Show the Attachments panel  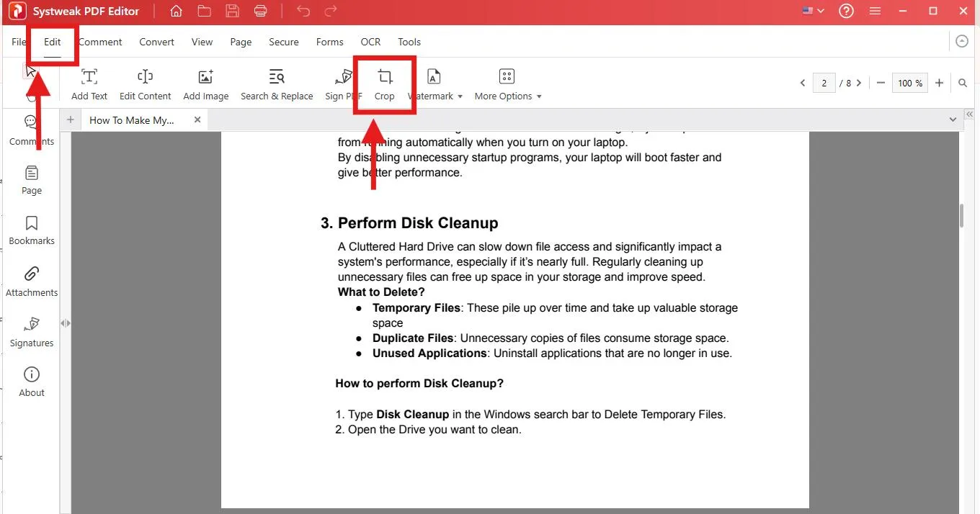click(32, 281)
